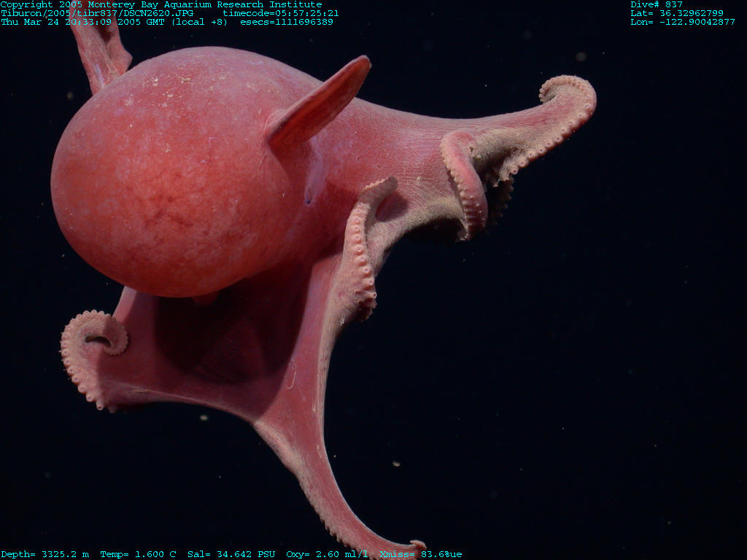Click the Depth= 3325.2 m reading
This screenshot has height=560, width=747.
(x=44, y=554)
